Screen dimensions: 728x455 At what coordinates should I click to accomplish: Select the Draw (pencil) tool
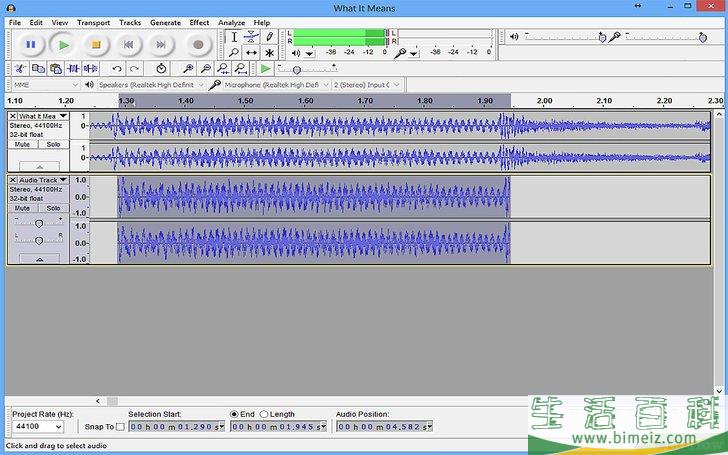point(269,37)
